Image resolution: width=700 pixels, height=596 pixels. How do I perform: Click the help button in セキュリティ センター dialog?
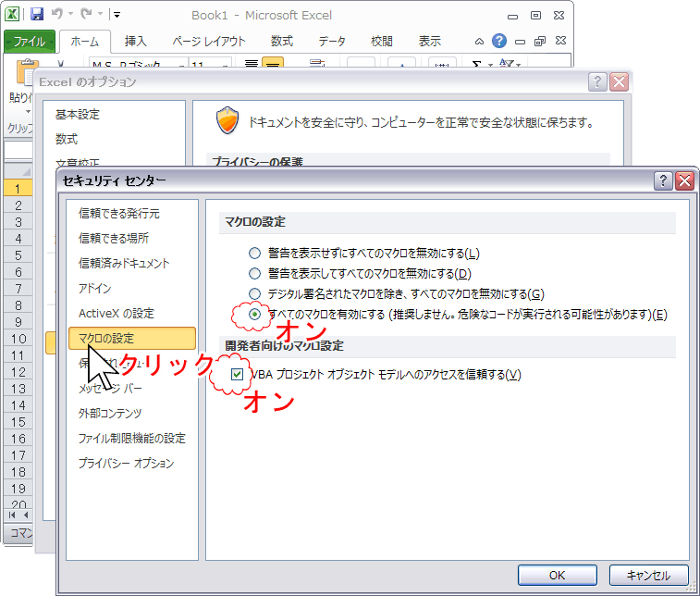(x=663, y=181)
